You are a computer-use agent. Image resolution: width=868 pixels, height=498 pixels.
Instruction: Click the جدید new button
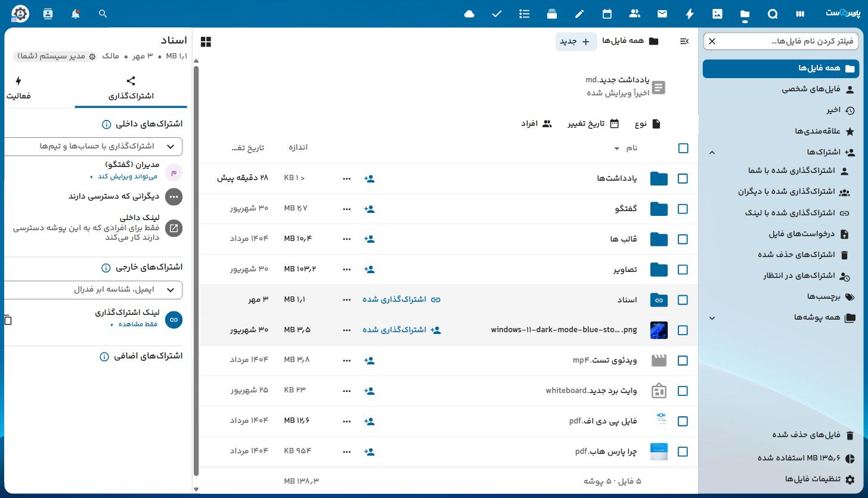576,41
